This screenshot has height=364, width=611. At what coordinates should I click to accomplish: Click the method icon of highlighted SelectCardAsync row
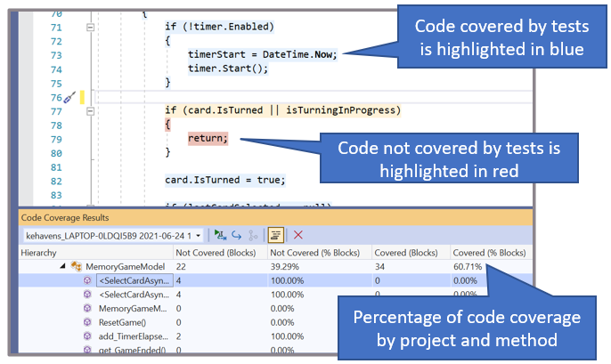point(87,280)
